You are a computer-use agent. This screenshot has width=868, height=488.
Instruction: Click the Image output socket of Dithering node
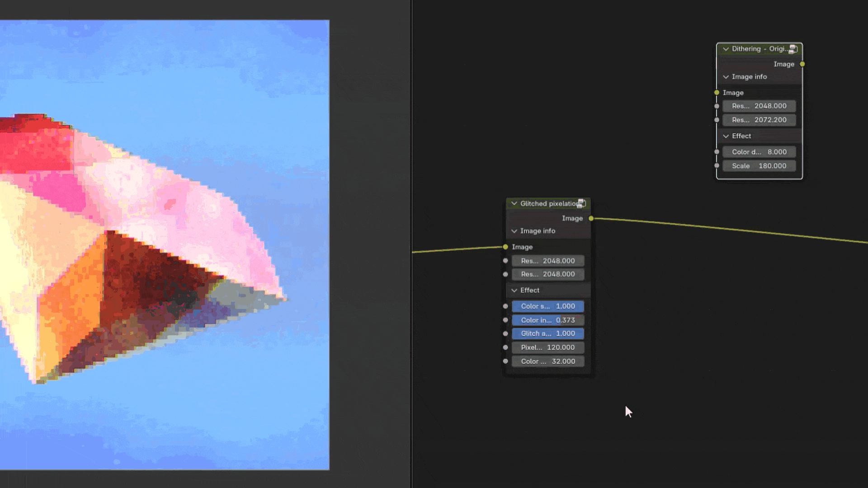802,64
